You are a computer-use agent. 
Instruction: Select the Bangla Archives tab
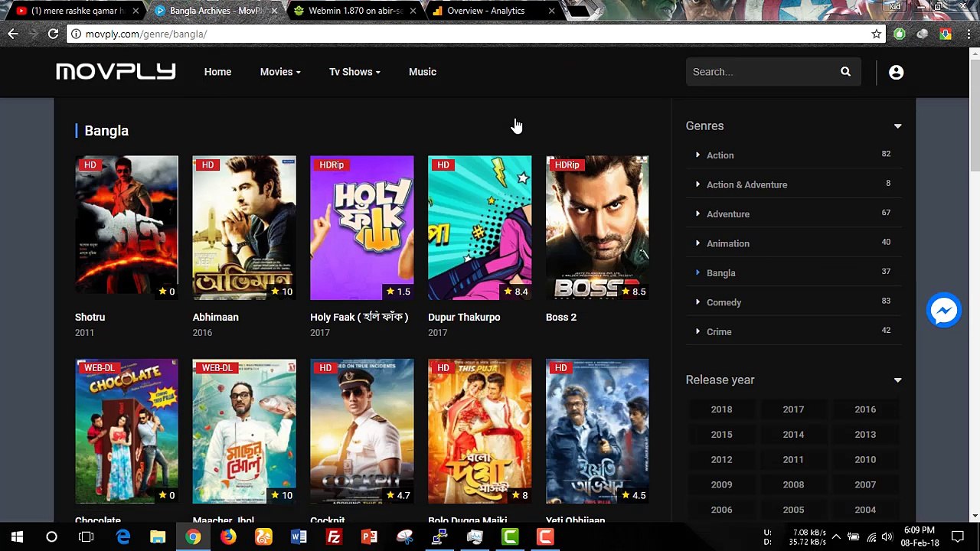(214, 11)
